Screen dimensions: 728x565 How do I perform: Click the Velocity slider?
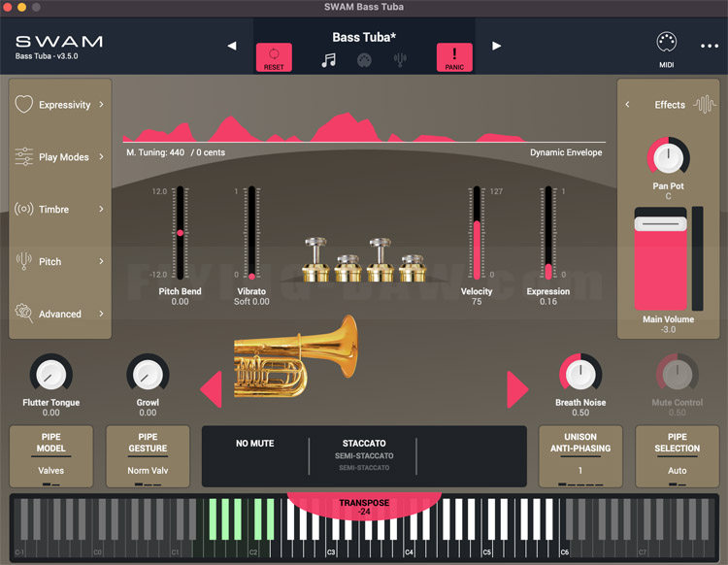click(477, 233)
